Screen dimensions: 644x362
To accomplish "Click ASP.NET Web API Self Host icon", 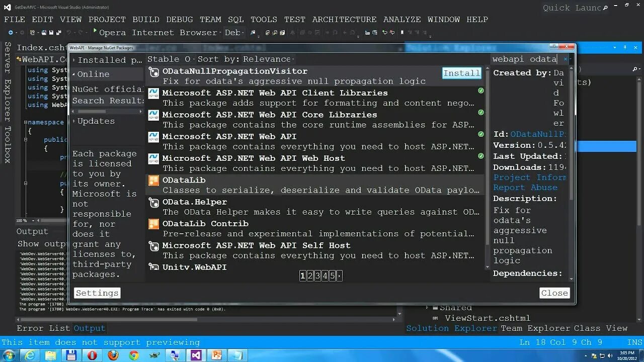I will 154,246.
